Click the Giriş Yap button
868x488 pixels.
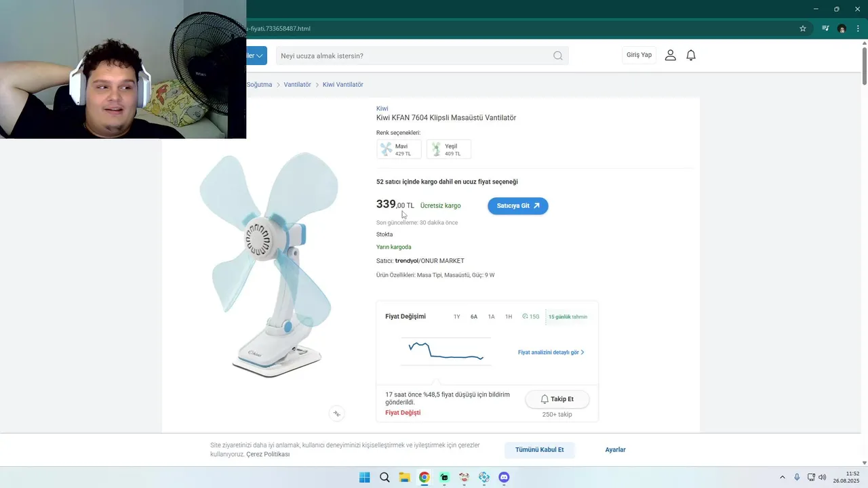click(639, 55)
